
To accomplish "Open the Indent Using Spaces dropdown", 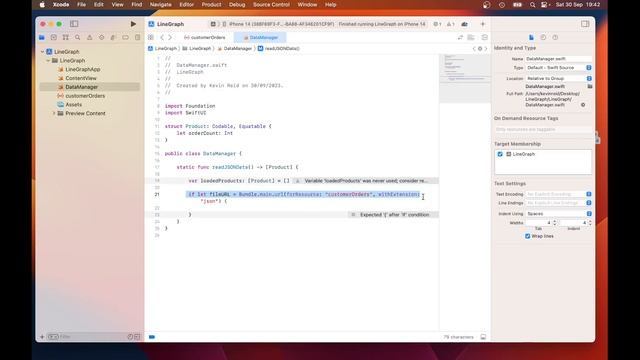I will click(x=558, y=213).
